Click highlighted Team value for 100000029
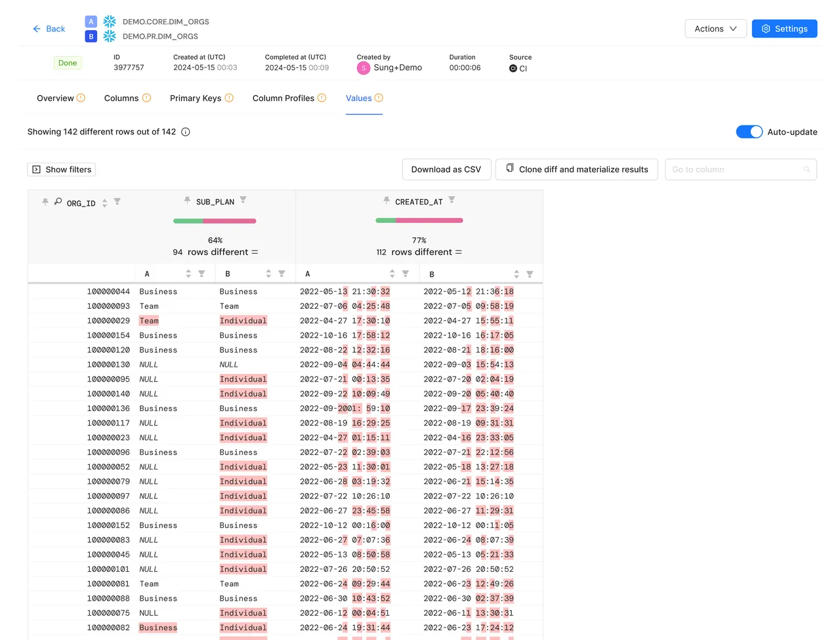This screenshot has width=840, height=640. [149, 321]
